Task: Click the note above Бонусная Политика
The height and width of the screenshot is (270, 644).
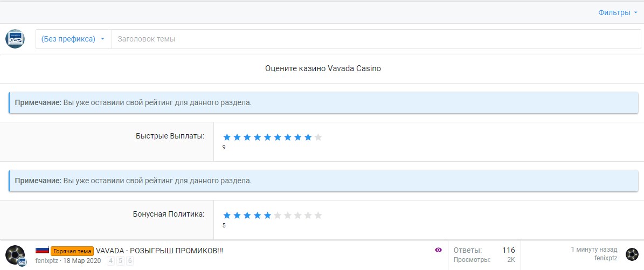Action: pyautogui.click(x=324, y=181)
